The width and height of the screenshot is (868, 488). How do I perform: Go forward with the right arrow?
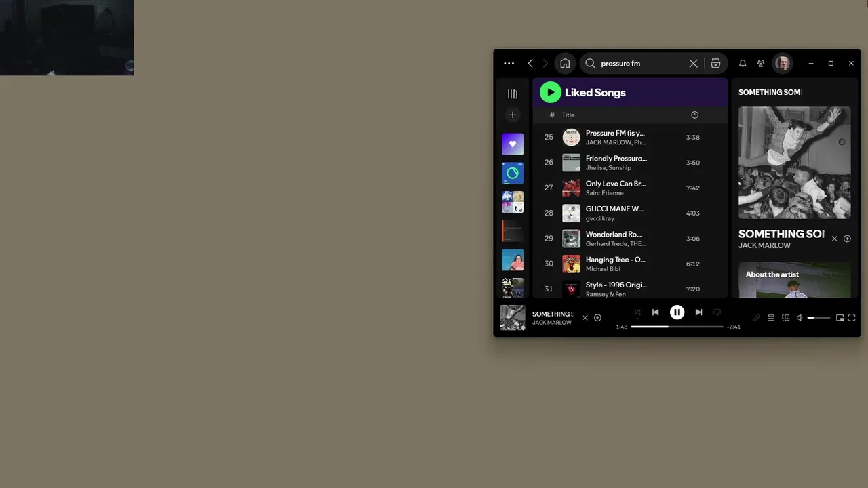click(x=545, y=63)
